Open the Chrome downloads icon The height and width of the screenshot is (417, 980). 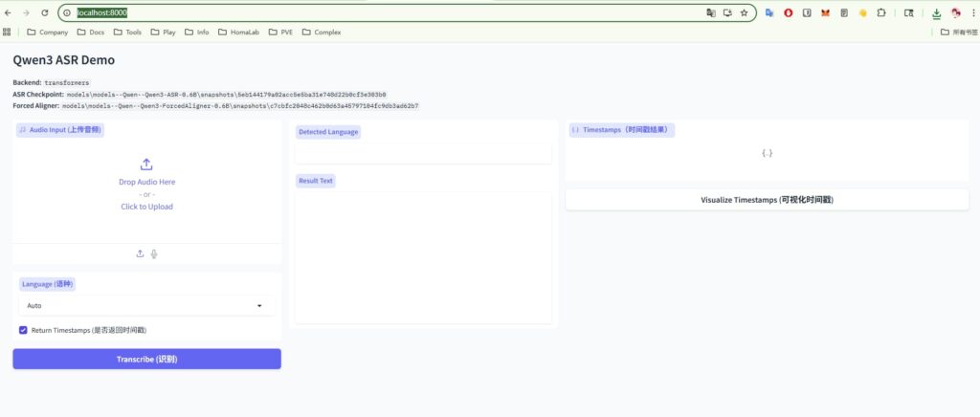pos(936,13)
